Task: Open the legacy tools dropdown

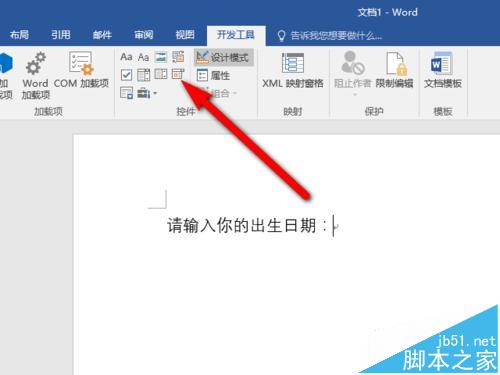Action: pos(147,93)
